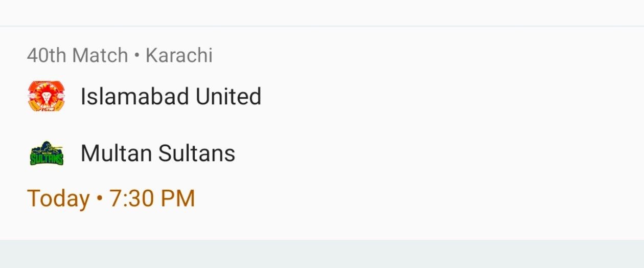Viewport: 644px width, 268px height.
Task: Select the "40th Match" label
Action: coord(77,55)
